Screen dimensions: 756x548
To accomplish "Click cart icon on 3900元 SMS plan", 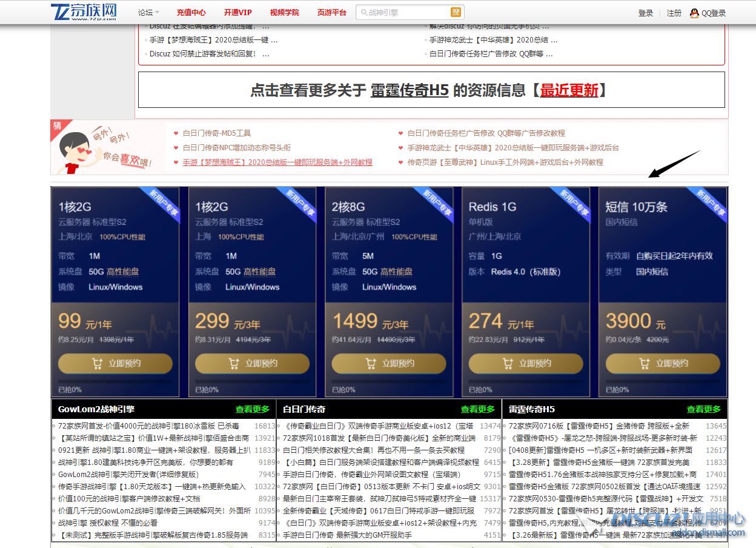I will [645, 364].
